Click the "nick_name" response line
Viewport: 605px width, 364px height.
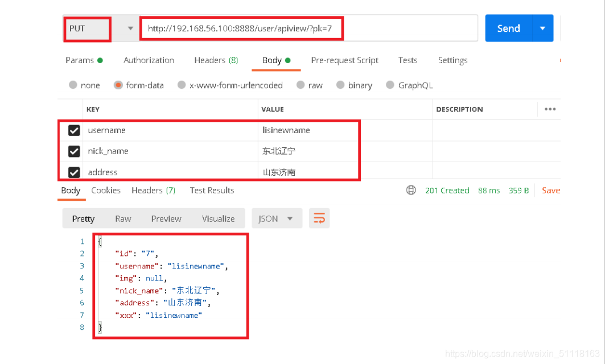pyautogui.click(x=167, y=291)
